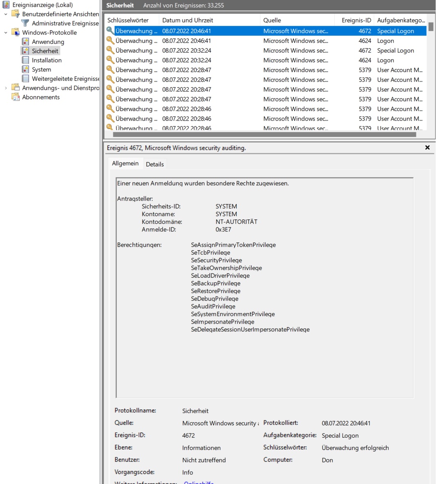
Task: Click the Ebene value Informationen
Action: [x=201, y=447]
